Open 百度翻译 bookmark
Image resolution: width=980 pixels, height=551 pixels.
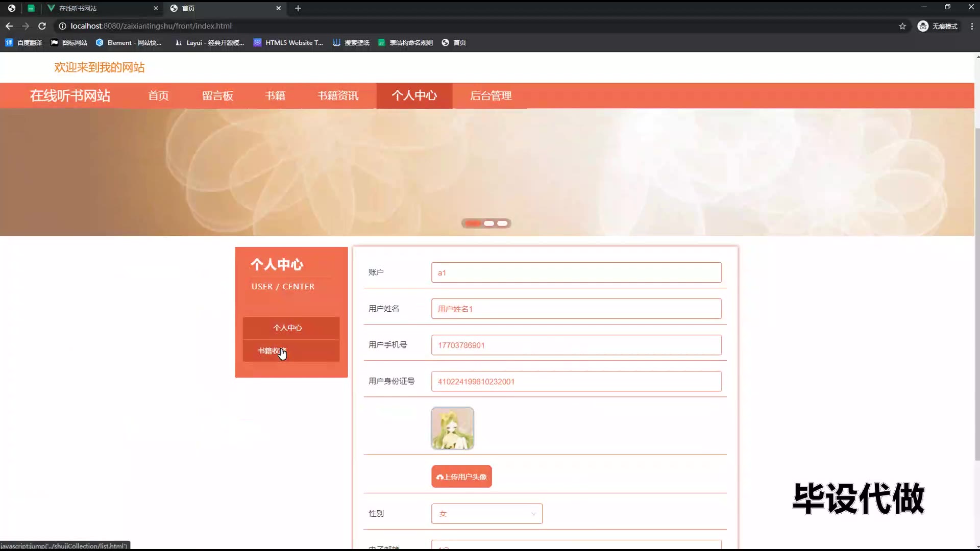(x=23, y=43)
